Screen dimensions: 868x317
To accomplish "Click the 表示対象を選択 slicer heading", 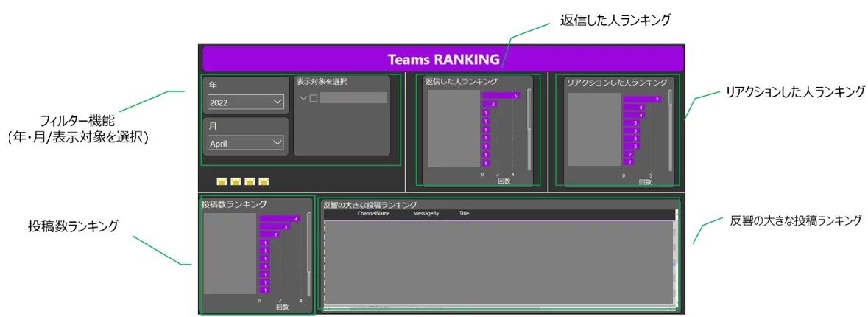I will 322,81.
